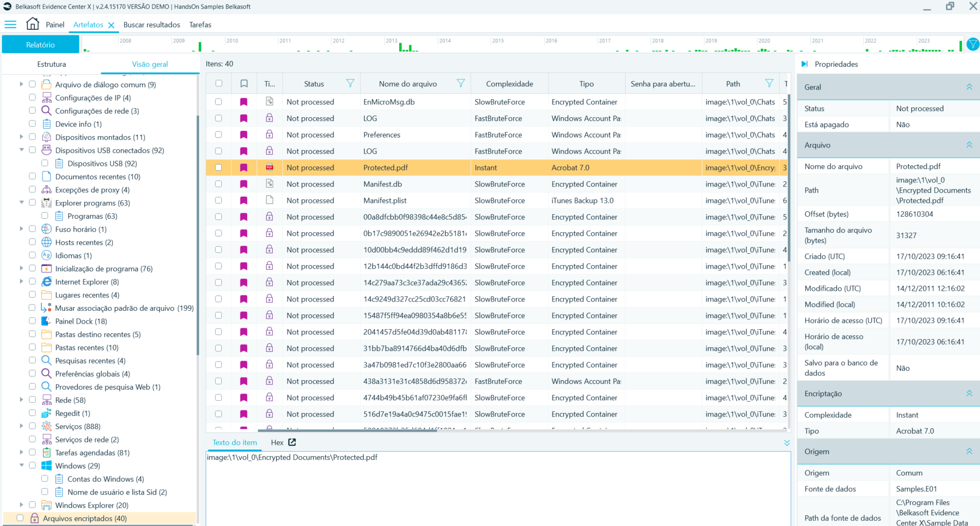980x526 pixels.
Task: Click the Serviços gear icon
Action: point(46,426)
